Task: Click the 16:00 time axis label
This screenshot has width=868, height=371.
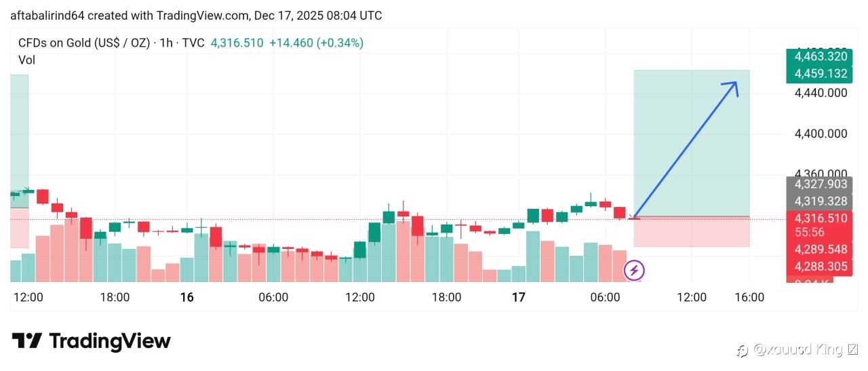Action: pos(749,297)
